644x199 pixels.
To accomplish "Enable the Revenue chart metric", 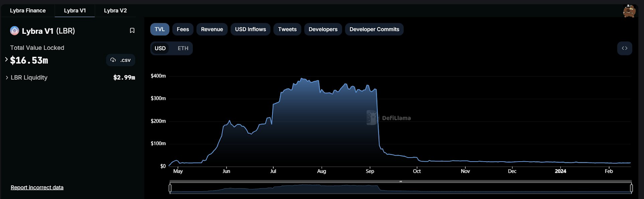I will click(x=212, y=29).
